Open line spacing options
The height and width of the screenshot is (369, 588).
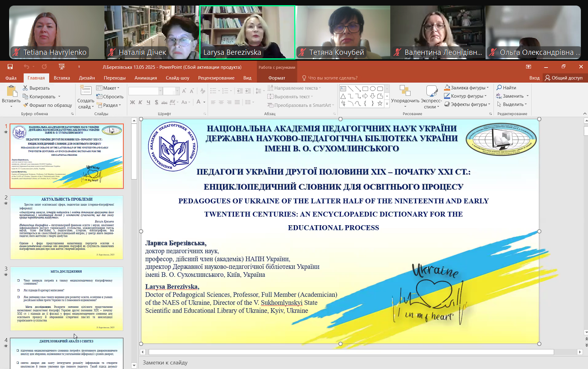click(260, 91)
